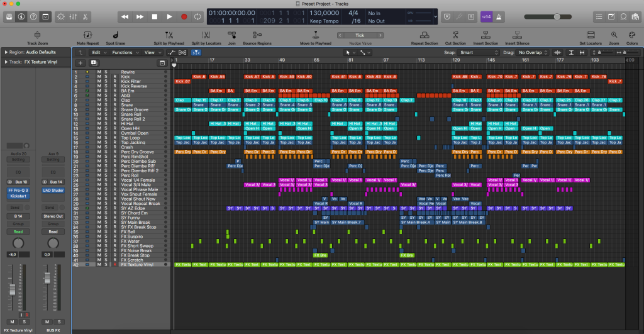Open the Drag No Overlap dropdown

tap(533, 53)
